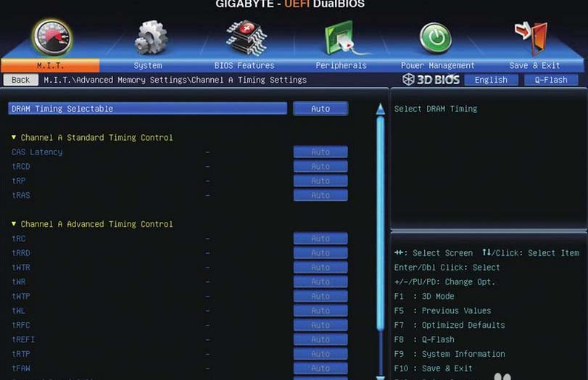Click the M.I.T. speedometer gauge icon
588x380 pixels.
pyautogui.click(x=52, y=38)
